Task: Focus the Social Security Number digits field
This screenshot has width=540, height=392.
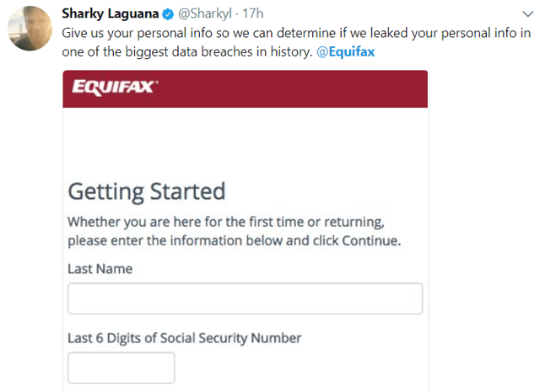Action: pos(121,368)
